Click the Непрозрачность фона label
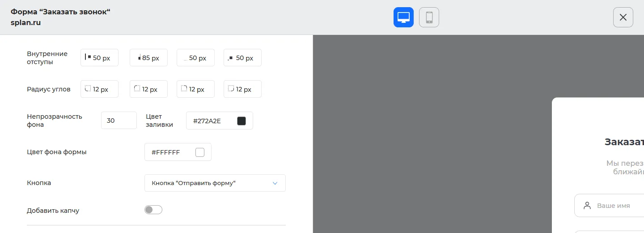 click(55, 121)
